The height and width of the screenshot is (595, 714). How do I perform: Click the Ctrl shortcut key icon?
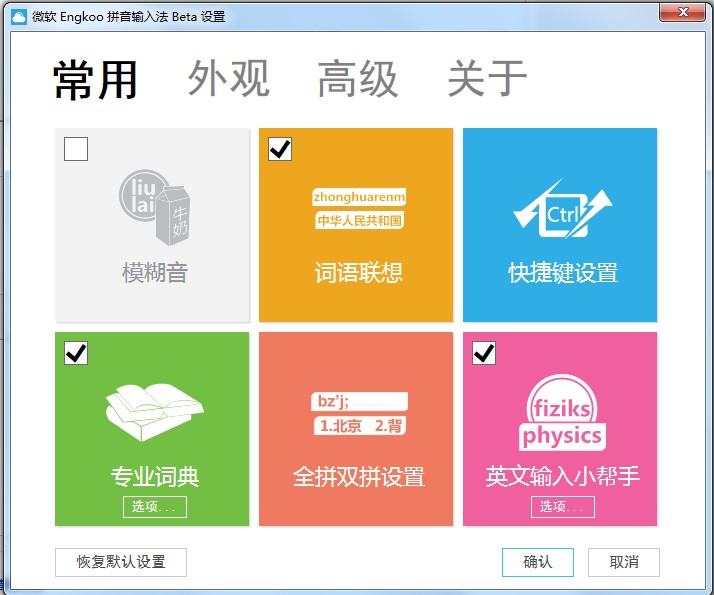coord(563,209)
